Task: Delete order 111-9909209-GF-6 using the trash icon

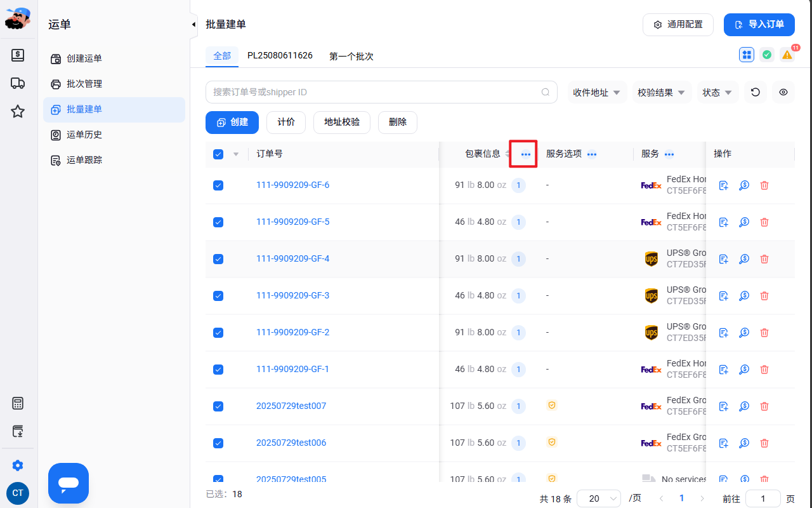Action: point(764,185)
